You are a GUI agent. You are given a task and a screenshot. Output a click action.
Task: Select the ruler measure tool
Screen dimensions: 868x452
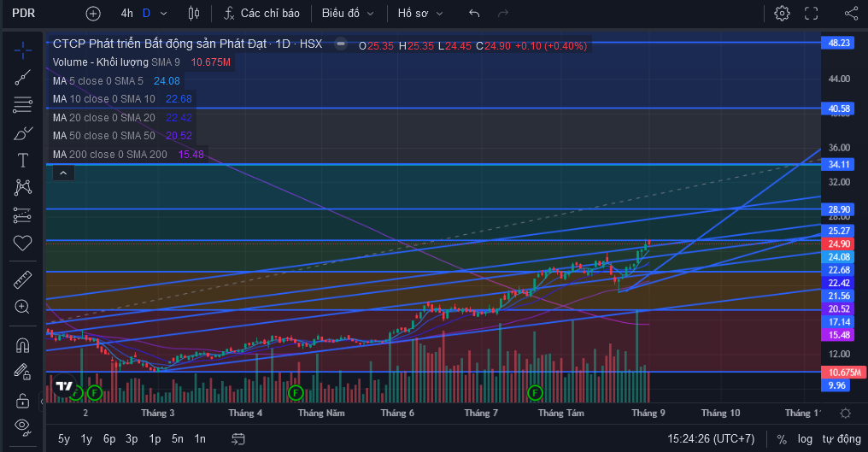[23, 279]
